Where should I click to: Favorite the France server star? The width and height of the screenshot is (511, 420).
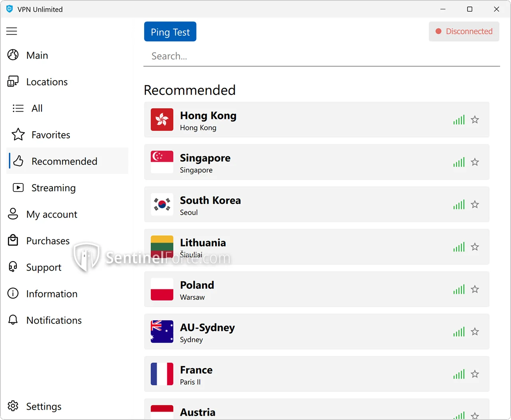coord(475,374)
